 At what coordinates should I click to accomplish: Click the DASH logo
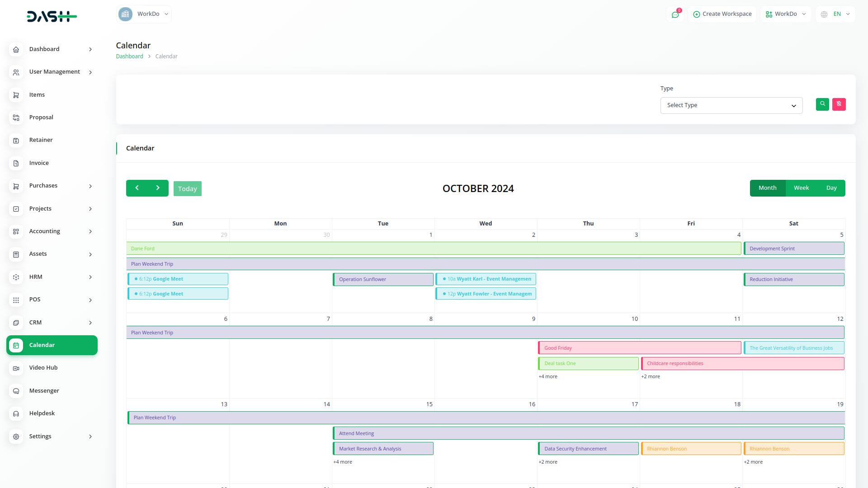52,17
